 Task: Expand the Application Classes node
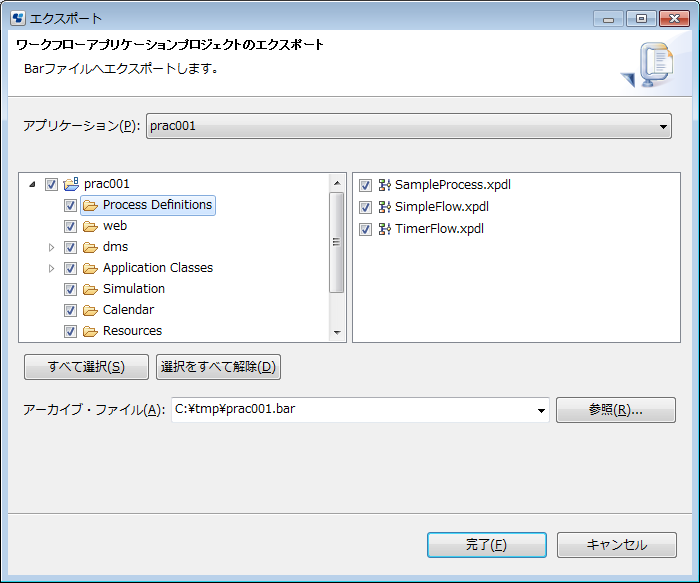pyautogui.click(x=51, y=268)
